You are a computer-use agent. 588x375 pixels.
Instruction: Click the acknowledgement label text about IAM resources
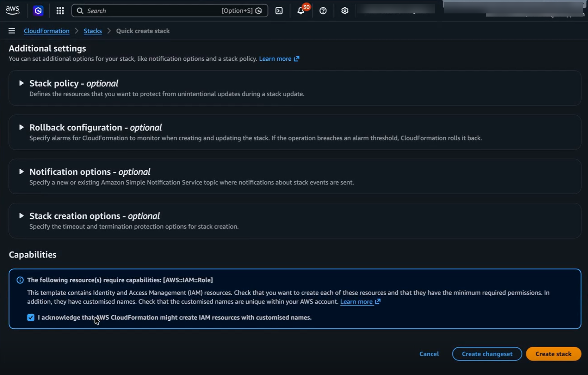point(175,317)
